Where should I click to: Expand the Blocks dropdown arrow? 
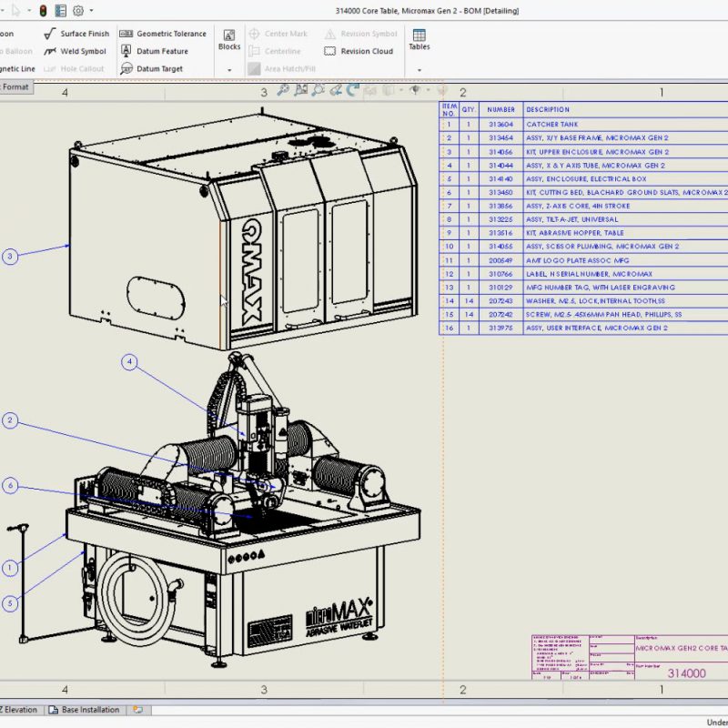pyautogui.click(x=229, y=70)
